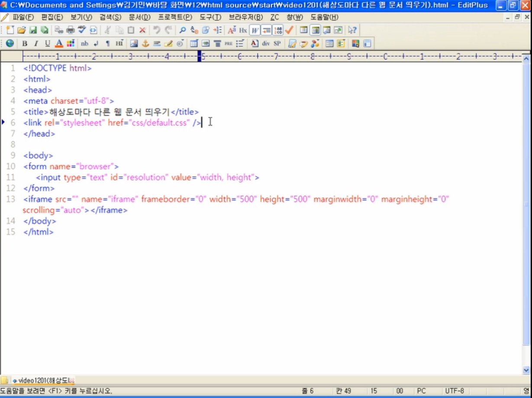Viewport: 532px width, 398px height.
Task: Open the Table insert dropdown
Action: pyautogui.click(x=194, y=43)
